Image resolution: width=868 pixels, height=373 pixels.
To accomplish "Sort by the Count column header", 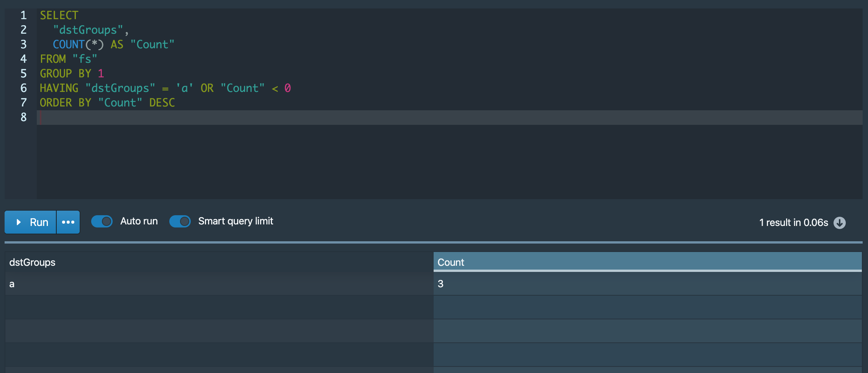I will click(647, 262).
